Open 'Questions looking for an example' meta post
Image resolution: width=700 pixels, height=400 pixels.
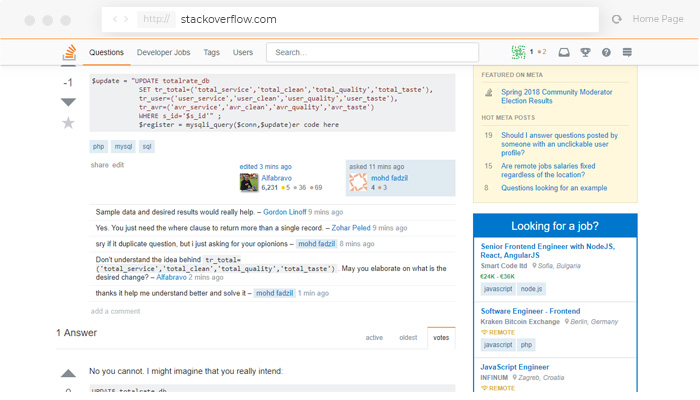[x=554, y=188]
